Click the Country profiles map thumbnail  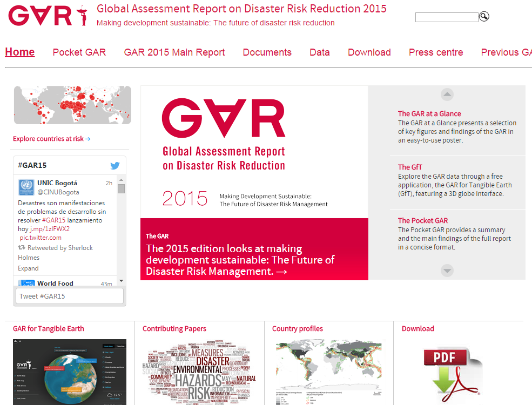329,372
